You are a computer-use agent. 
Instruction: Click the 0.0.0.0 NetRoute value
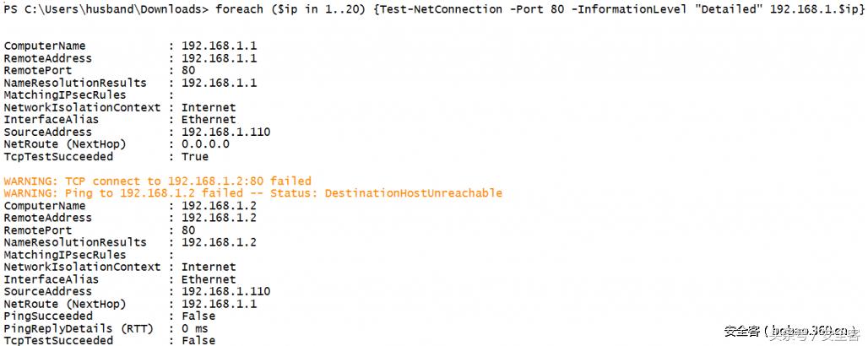[205, 144]
